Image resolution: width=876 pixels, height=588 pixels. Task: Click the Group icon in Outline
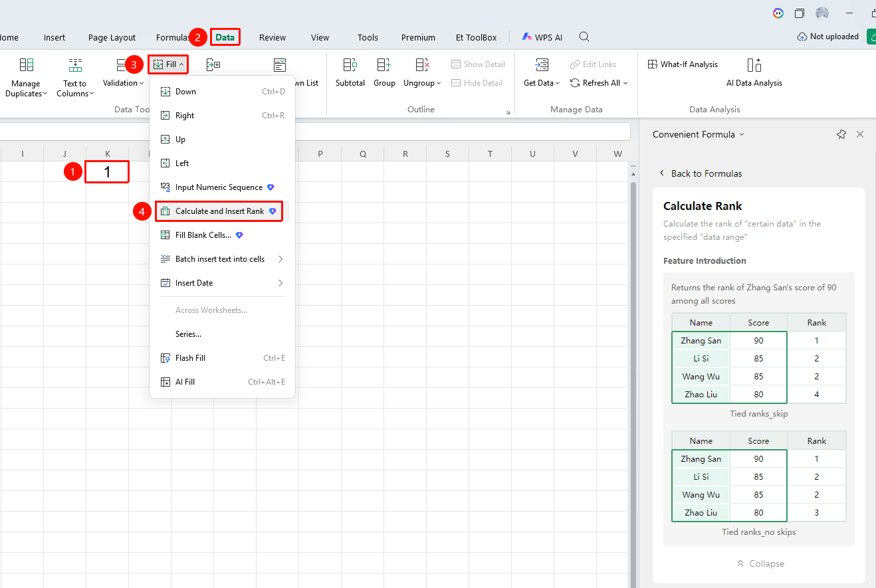click(x=384, y=64)
